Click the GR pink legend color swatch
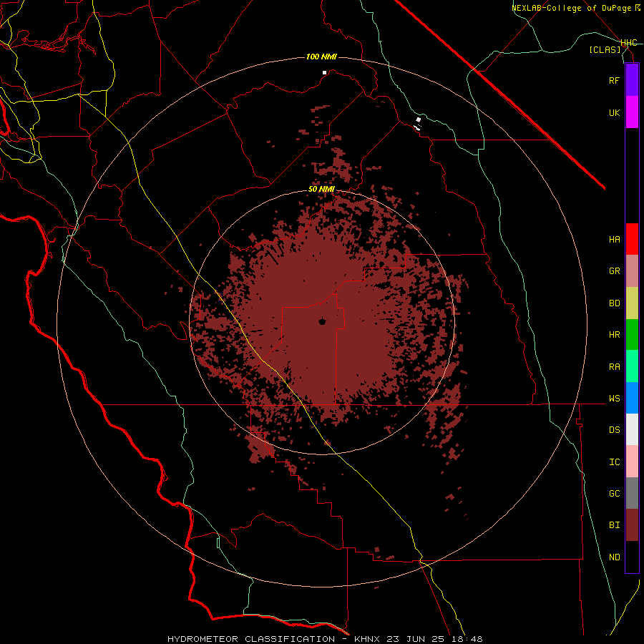Image resolution: width=644 pixels, height=644 pixels. [x=632, y=271]
